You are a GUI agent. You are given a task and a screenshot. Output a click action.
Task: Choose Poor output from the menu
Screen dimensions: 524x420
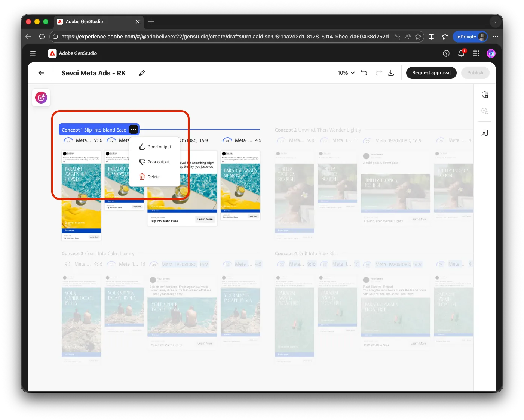[x=155, y=162]
